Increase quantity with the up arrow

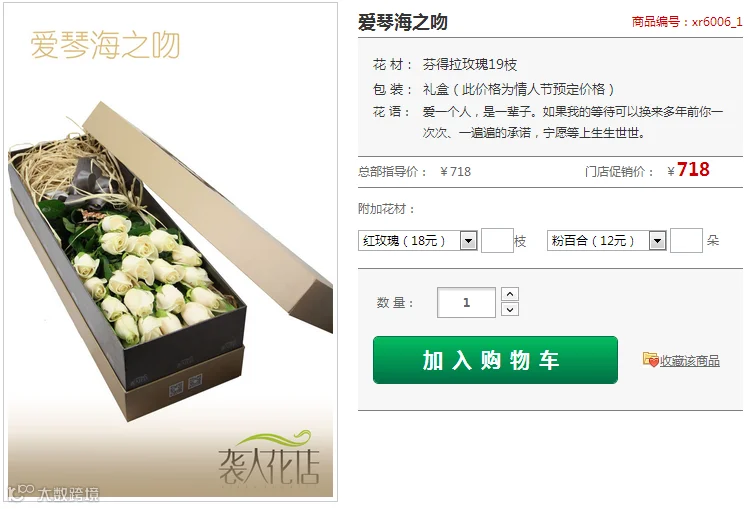coord(510,294)
